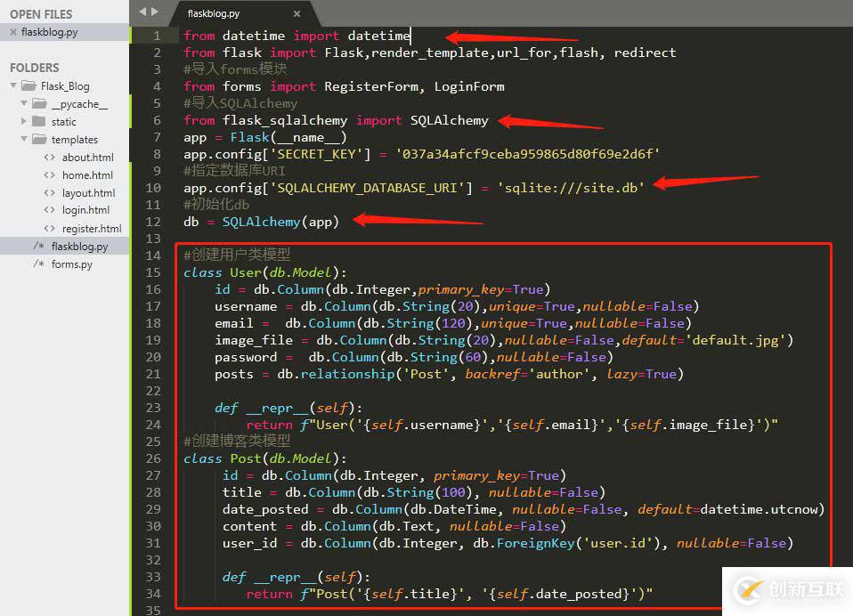The height and width of the screenshot is (616, 853).
Task: Click 'from flask_sqlalchemy import SQLAlchemy' line
Action: pos(336,121)
